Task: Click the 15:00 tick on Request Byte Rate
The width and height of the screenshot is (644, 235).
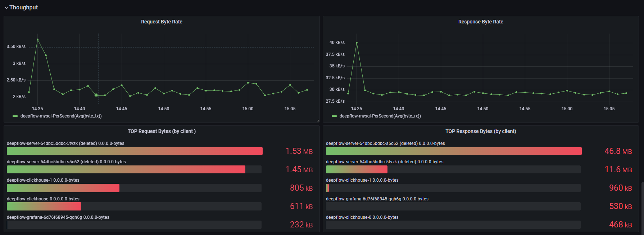Action: point(248,109)
